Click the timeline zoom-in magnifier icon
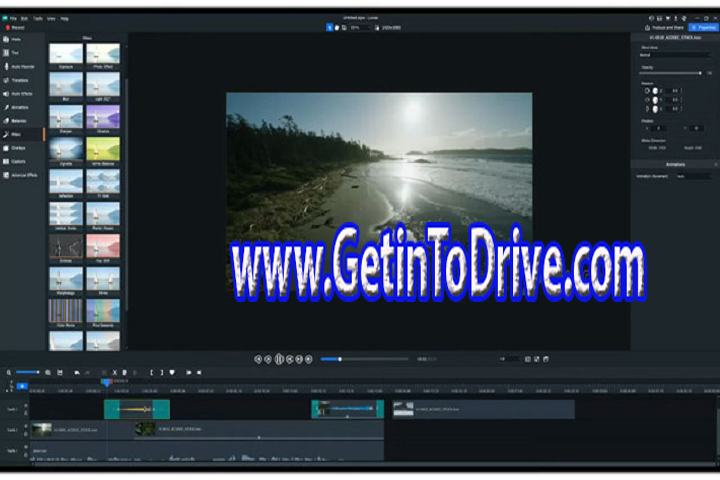 pos(48,373)
